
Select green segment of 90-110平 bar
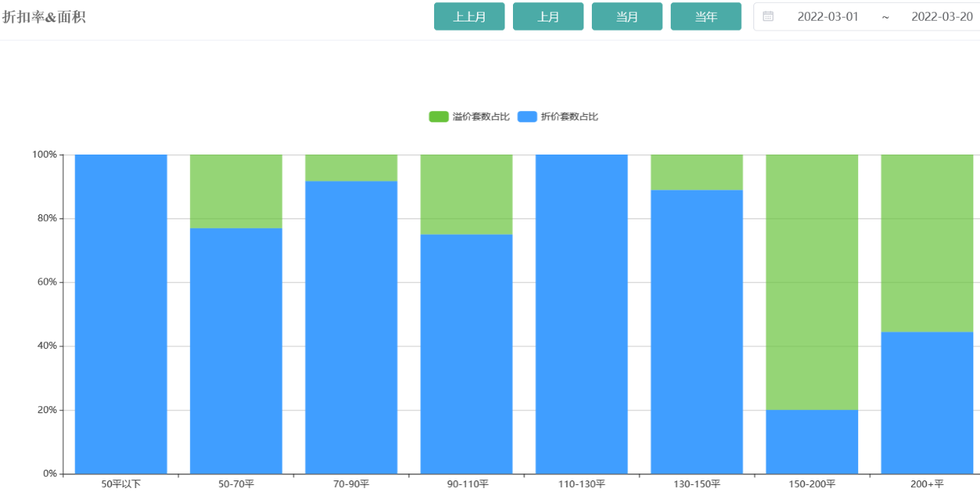click(x=466, y=194)
